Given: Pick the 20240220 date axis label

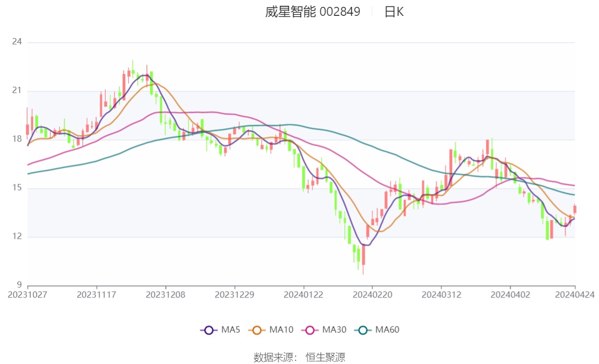Looking at the screenshot, I should tap(372, 295).
